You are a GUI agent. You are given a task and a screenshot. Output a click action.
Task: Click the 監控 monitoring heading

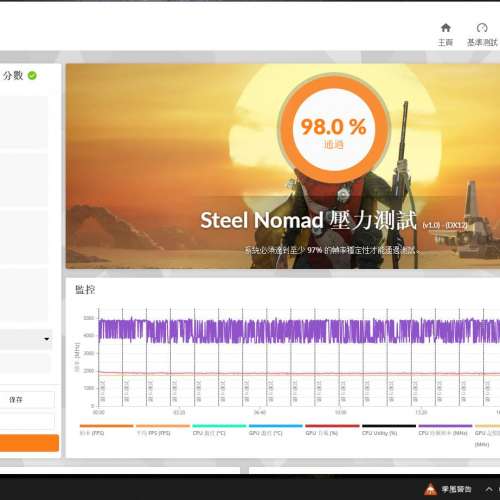[85, 289]
